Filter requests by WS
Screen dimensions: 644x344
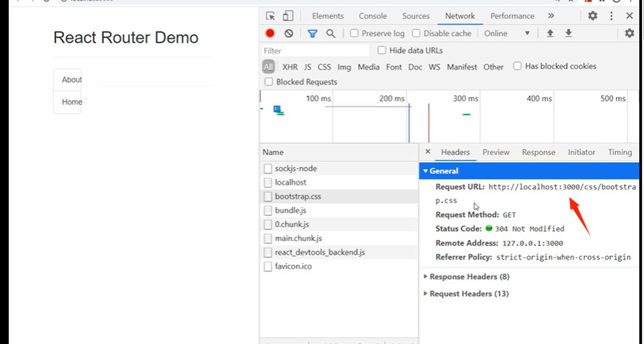(x=434, y=67)
